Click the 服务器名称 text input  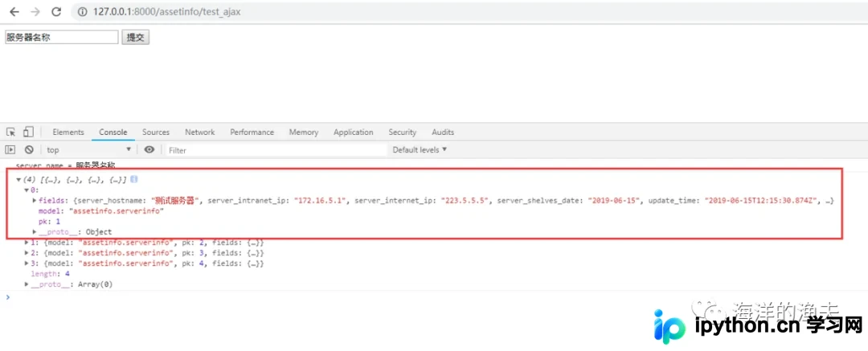pos(61,37)
